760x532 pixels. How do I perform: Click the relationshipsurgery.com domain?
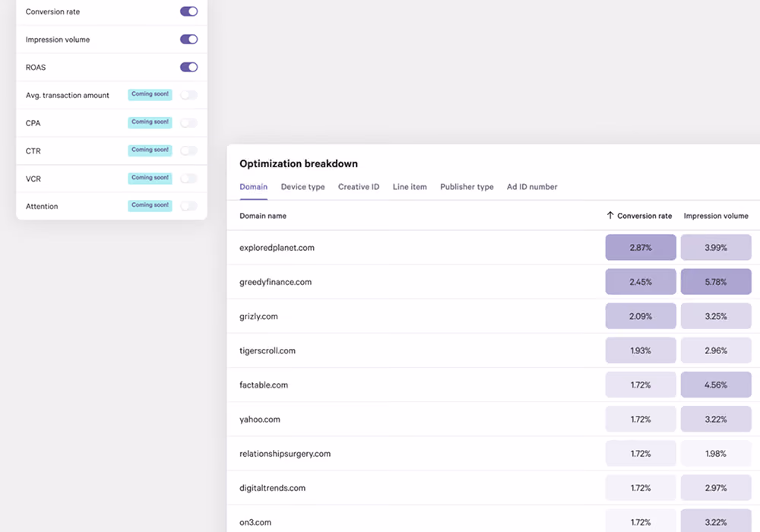tap(285, 454)
